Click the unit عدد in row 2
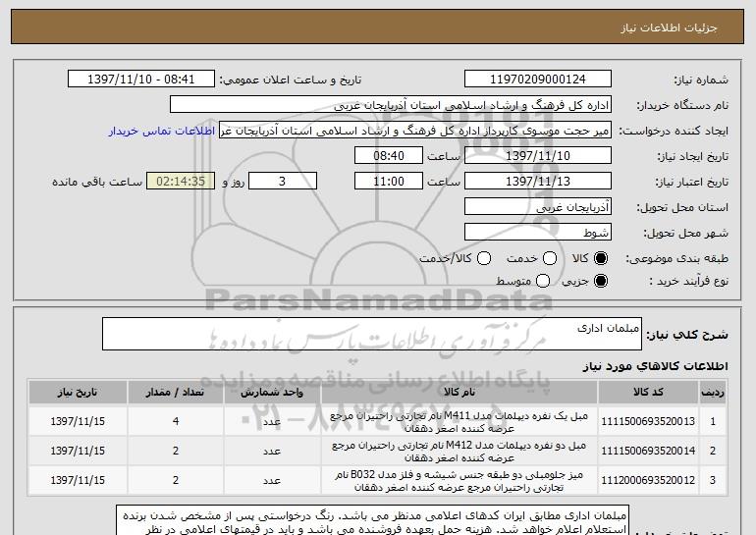Screen dimensions: 756x535 pyautogui.click(x=272, y=451)
